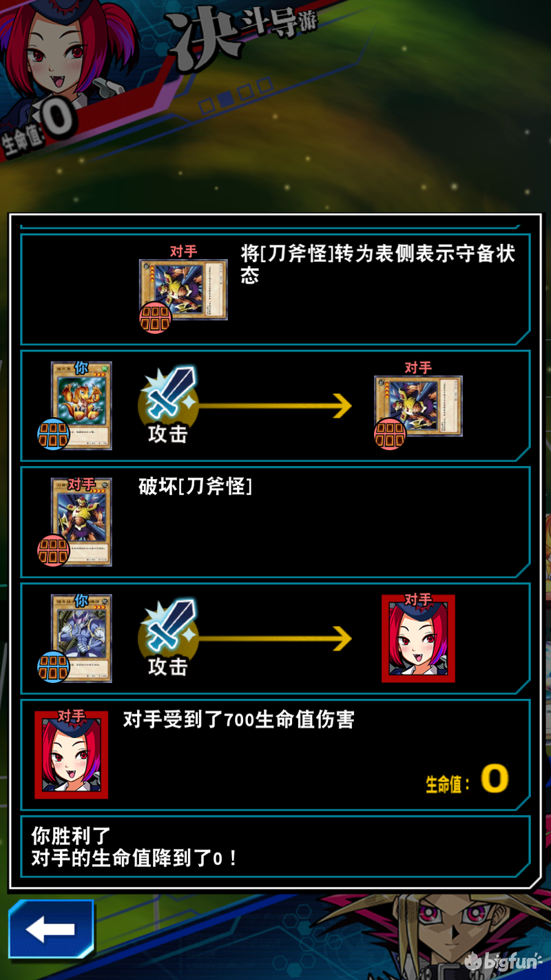Click the 破坏[刀斧怪] log text

196,487
